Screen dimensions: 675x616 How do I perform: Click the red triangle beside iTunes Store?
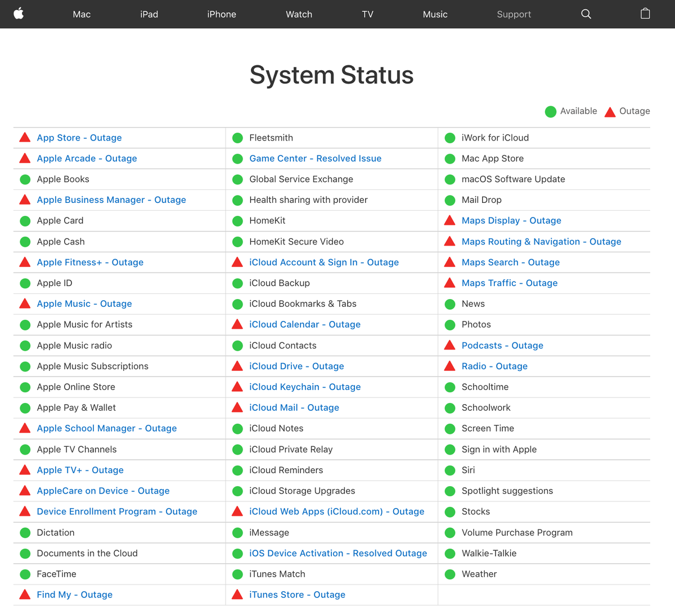coord(237,594)
